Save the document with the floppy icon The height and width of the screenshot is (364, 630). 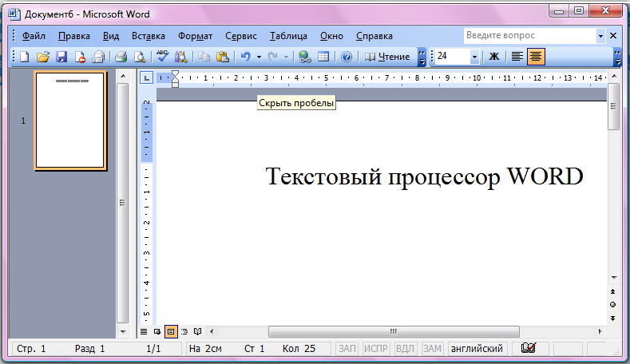61,57
